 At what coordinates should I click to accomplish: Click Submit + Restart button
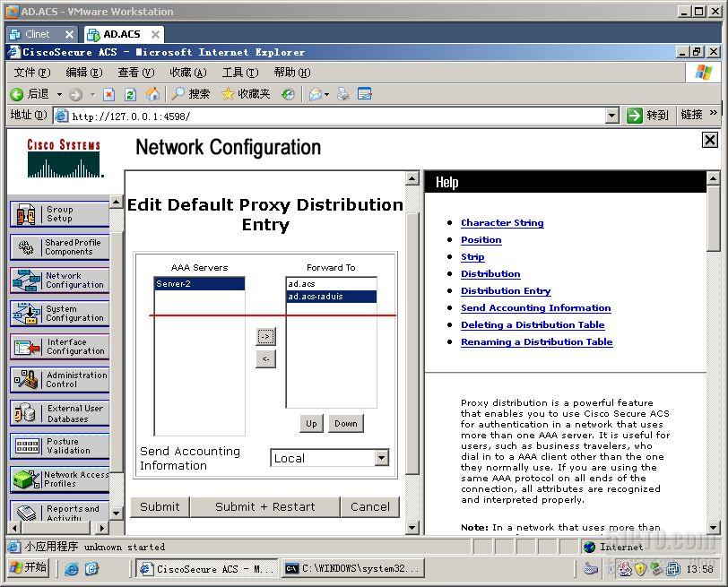265,506
